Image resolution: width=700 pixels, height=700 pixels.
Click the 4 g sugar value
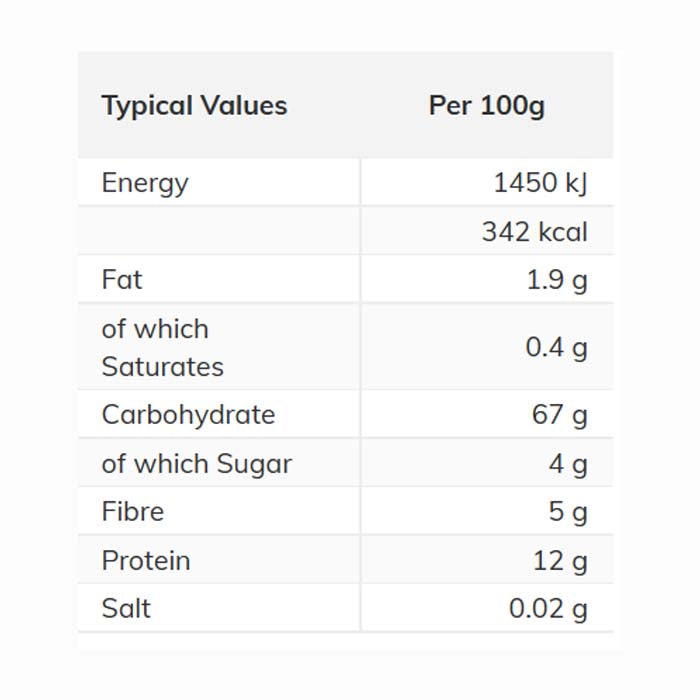point(567,464)
